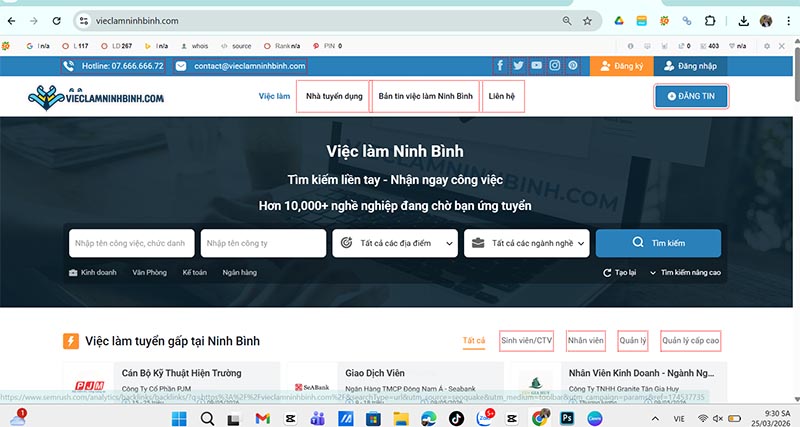Click the Hotline 07.666.666.72 link
The height and width of the screenshot is (427, 800).
point(113,66)
